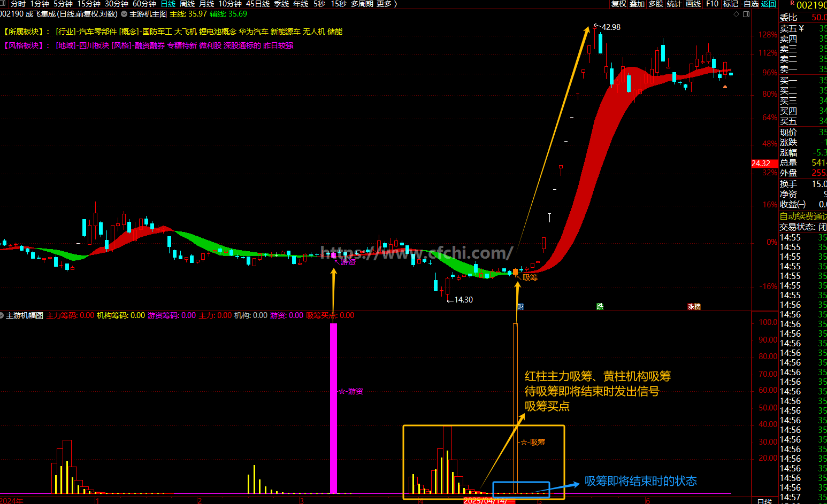Screen dimensions: 827x504
Task: Click the 叠加 overlay button
Action: pos(637,4)
